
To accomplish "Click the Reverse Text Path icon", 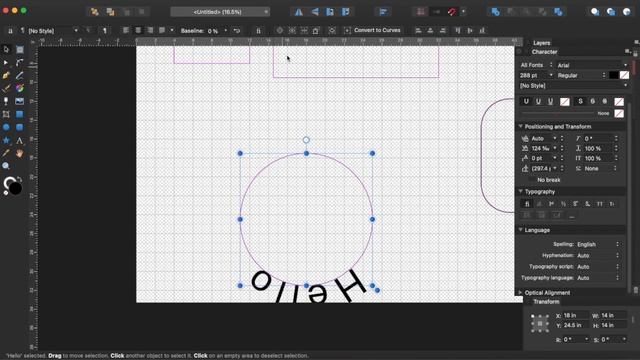I will coord(237,31).
